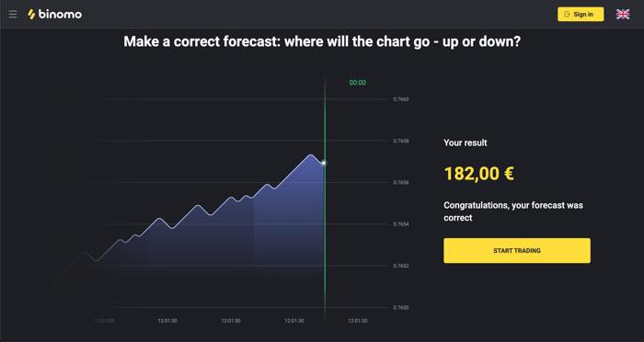Click the forecast headline text

click(322, 41)
